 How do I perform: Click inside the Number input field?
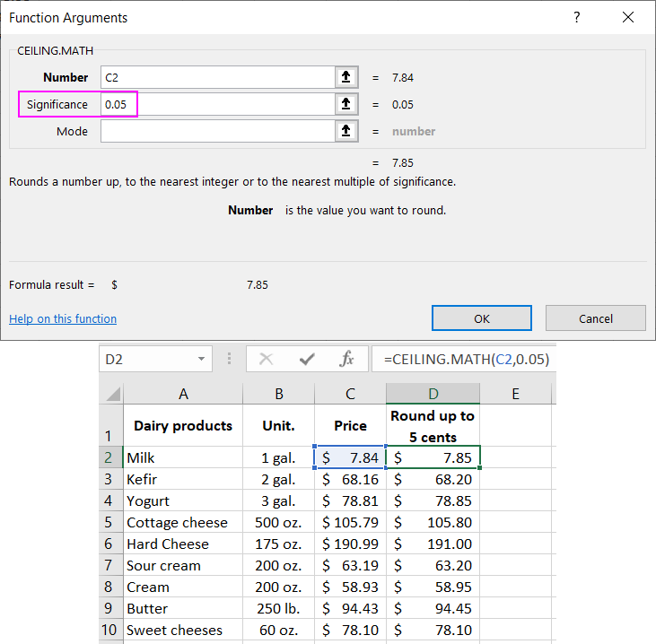pyautogui.click(x=215, y=78)
